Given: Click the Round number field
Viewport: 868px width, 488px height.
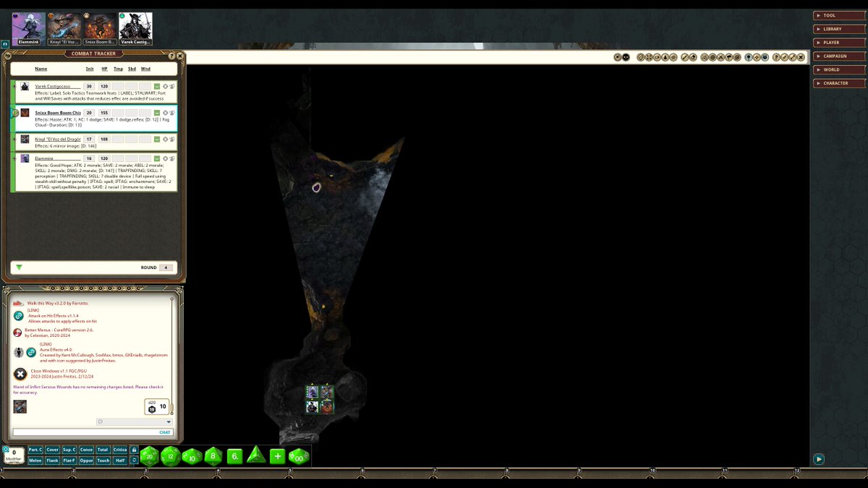Looking at the screenshot, I should 166,267.
